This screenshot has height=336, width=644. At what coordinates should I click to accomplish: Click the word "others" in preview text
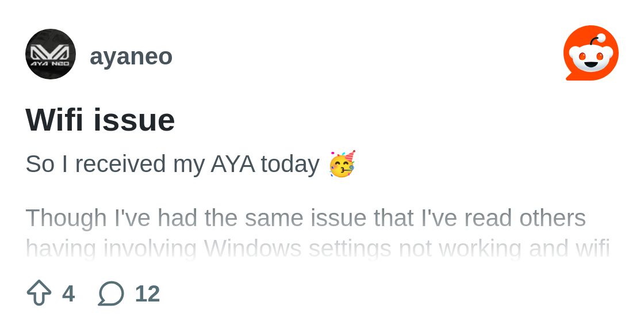coord(552,218)
